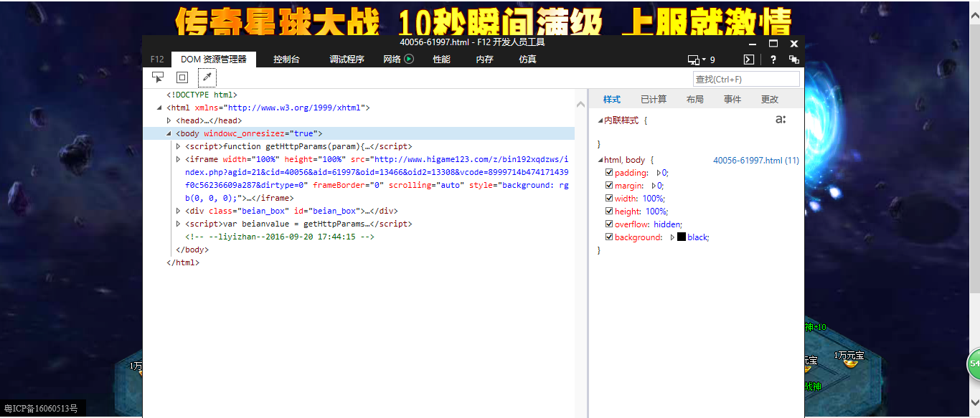
Task: Click the black background color swatch
Action: point(682,237)
